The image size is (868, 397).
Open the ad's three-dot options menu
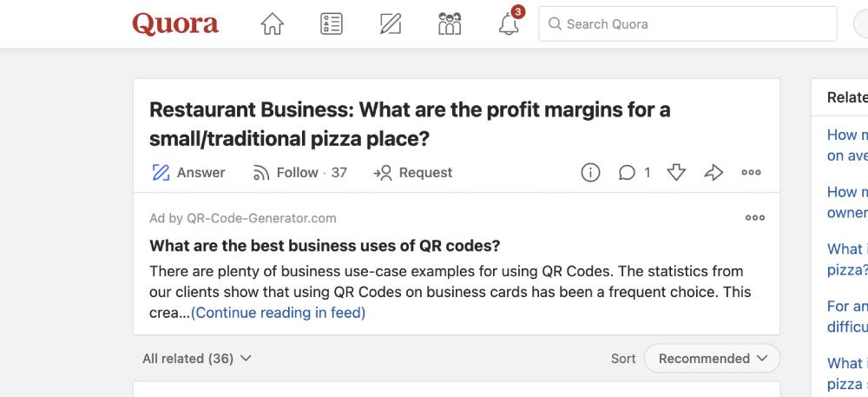point(755,218)
